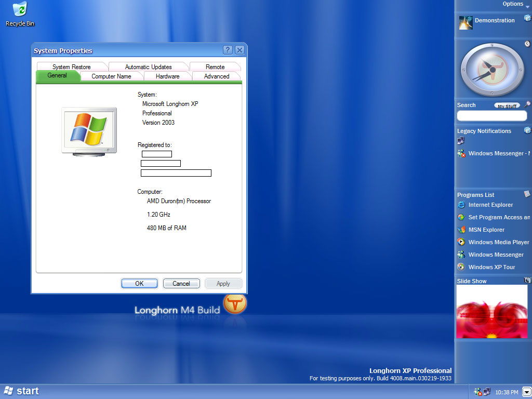
Task: Launch Internet Explorer from Programs List
Action: pyautogui.click(x=490, y=205)
